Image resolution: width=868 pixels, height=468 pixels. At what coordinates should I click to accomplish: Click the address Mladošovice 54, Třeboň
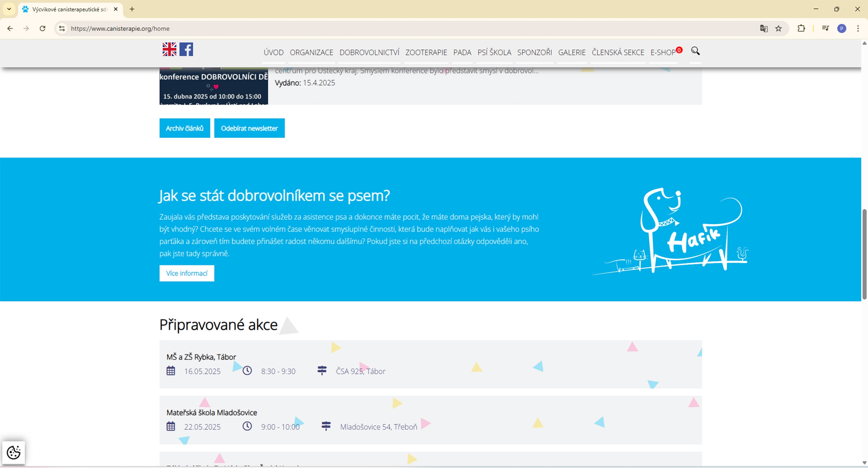379,427
